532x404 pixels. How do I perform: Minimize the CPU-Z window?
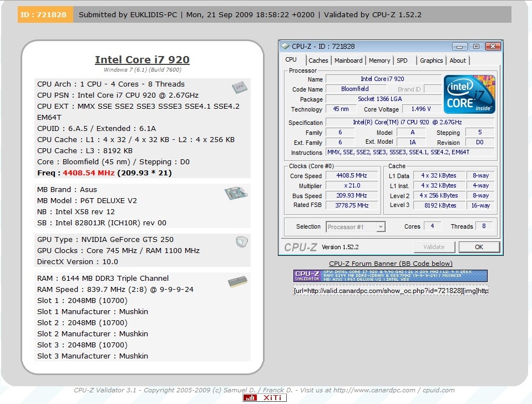459,46
